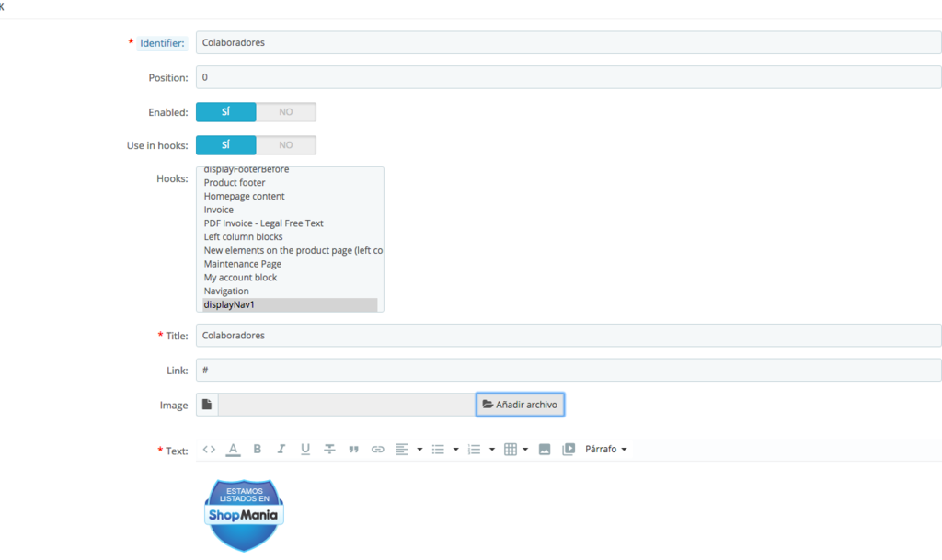Open the text color picker

pos(234,450)
